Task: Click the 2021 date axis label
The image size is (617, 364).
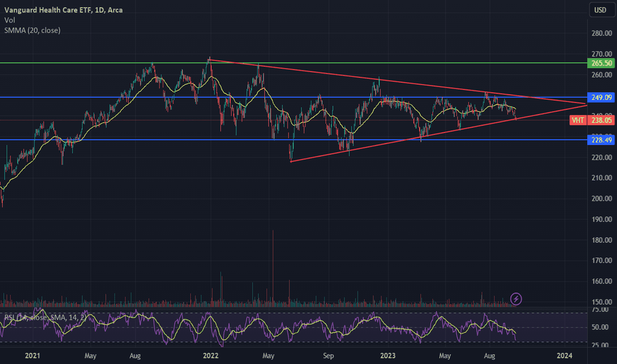Action: [32, 356]
